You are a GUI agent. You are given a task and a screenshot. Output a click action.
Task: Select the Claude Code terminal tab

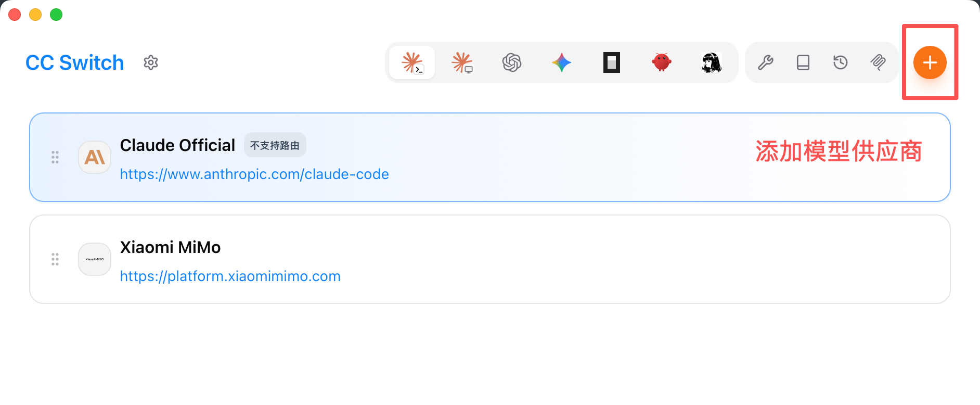tap(412, 62)
